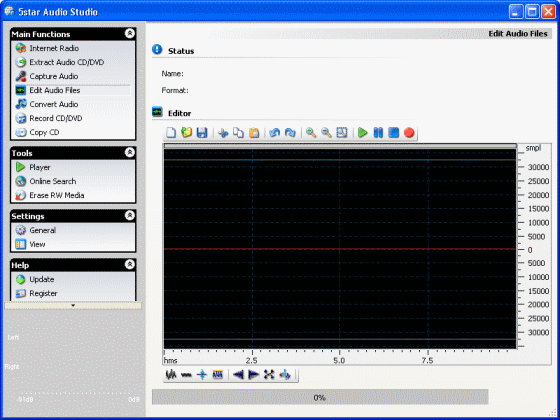Screen dimensions: 560x420
Task: Collapse the Main Functions panel
Action: click(x=130, y=34)
